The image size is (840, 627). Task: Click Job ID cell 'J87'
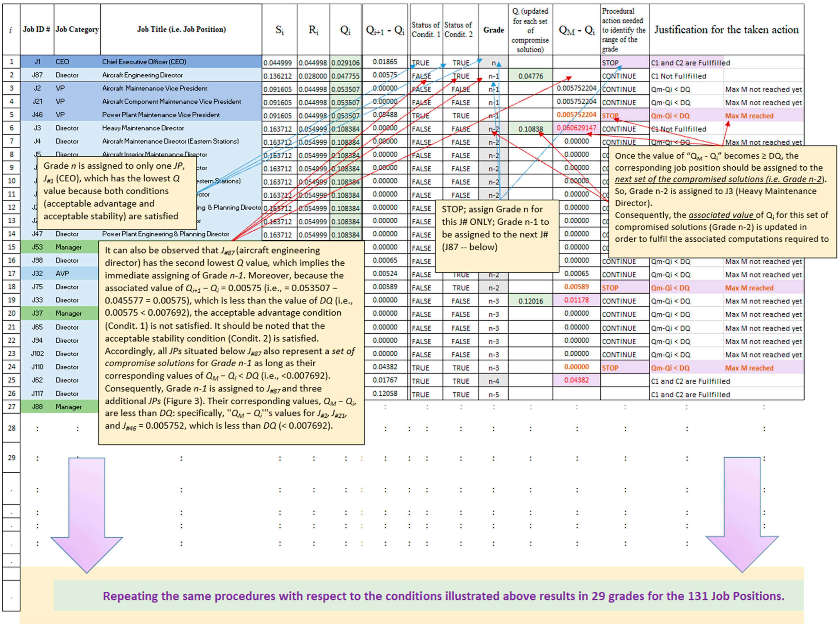(x=37, y=75)
